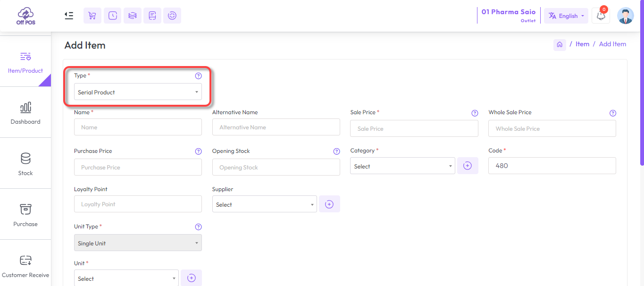Click the help icon beside Type
Screen dimensions: 644x286
point(198,76)
